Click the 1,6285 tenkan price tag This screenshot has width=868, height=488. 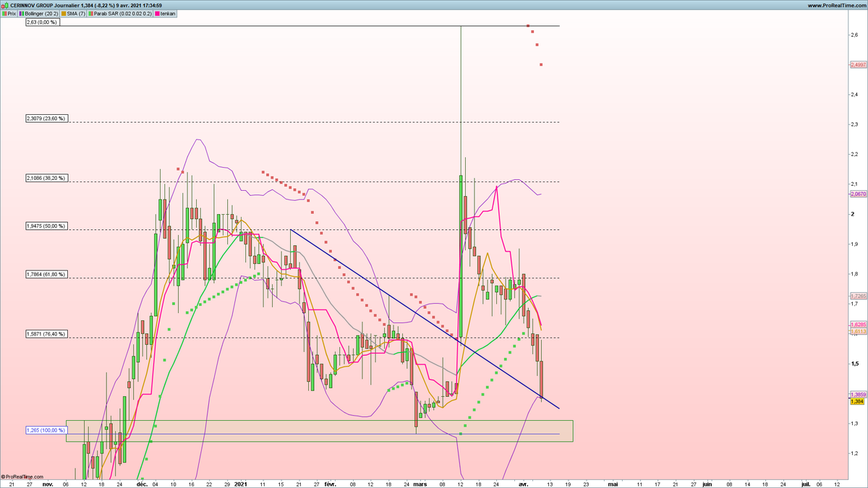(858, 325)
